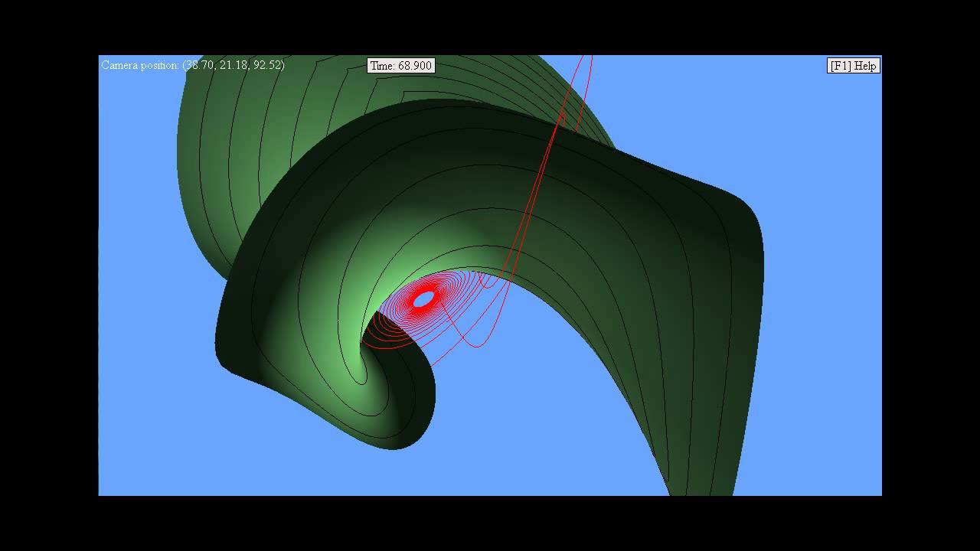Screen dimensions: 980x551
Task: Click the Camera position coordinates text
Action: point(193,65)
